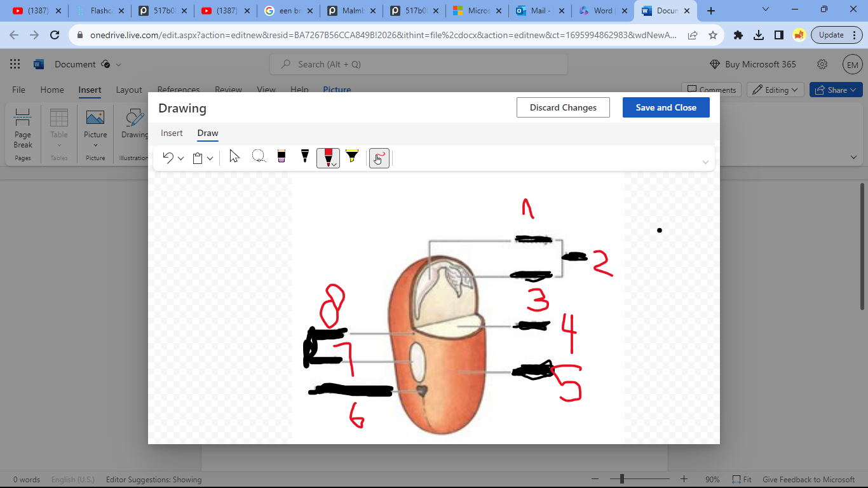Go back in browser
Image resolution: width=868 pixels, height=488 pixels.
14,35
